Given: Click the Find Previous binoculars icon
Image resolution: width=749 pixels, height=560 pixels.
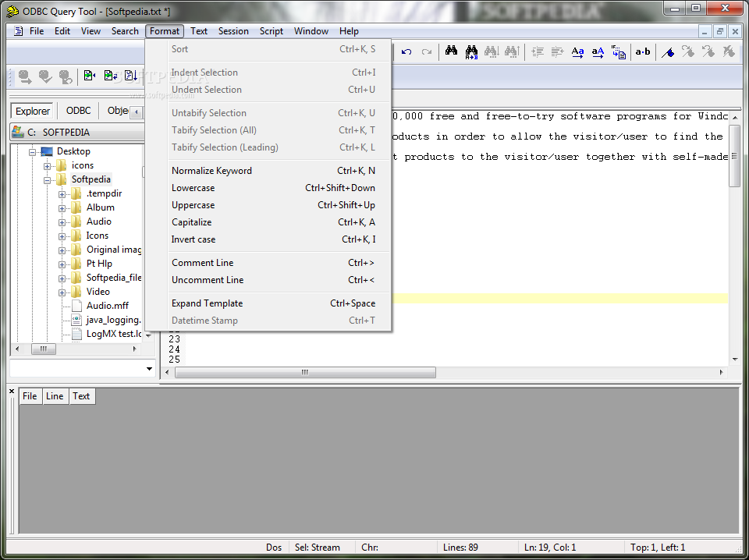Looking at the screenshot, I should 512,51.
